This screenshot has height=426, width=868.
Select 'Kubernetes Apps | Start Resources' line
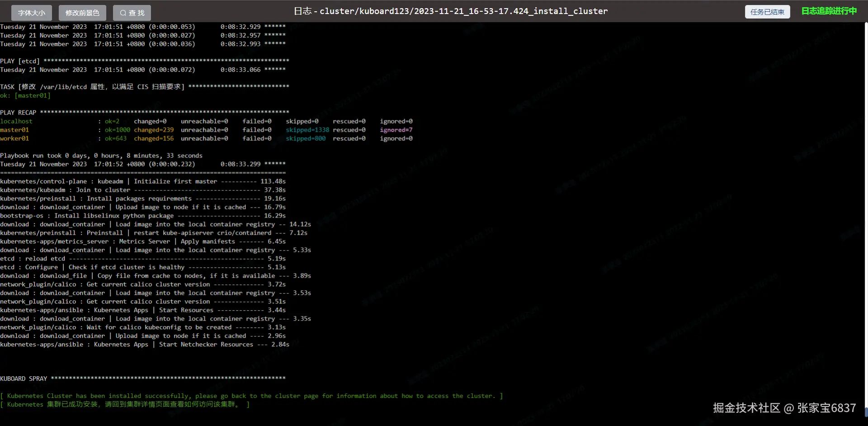(x=143, y=310)
